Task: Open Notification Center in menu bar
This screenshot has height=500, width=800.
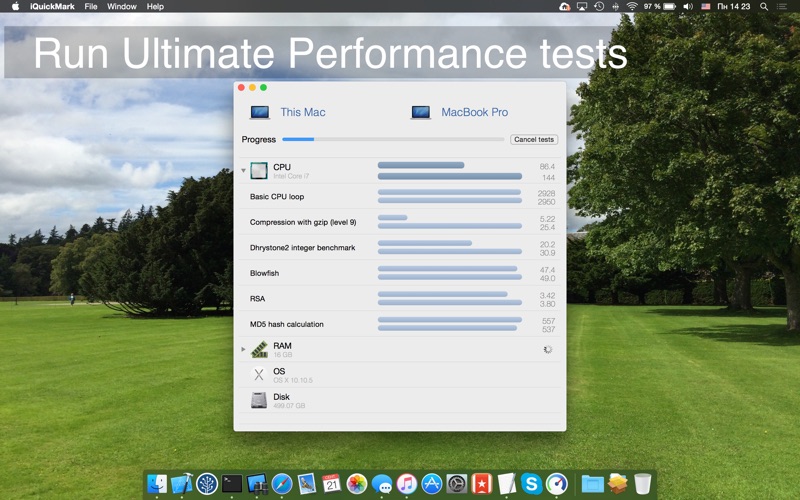Action: coord(782,6)
